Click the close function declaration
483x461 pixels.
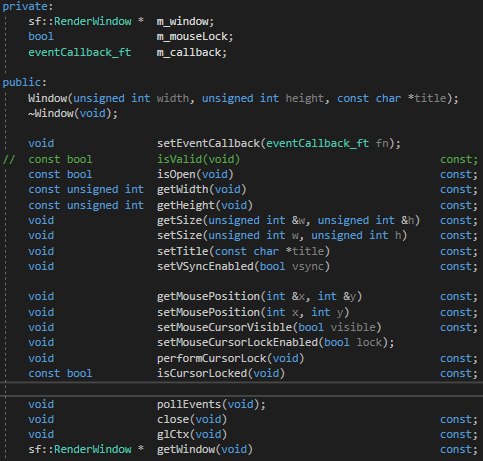coord(192,419)
